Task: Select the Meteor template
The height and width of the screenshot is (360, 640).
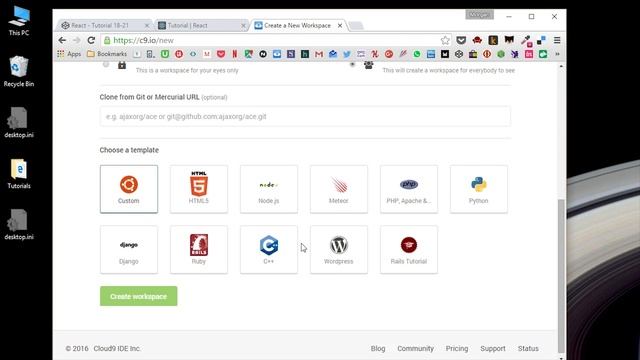Action: (339, 189)
